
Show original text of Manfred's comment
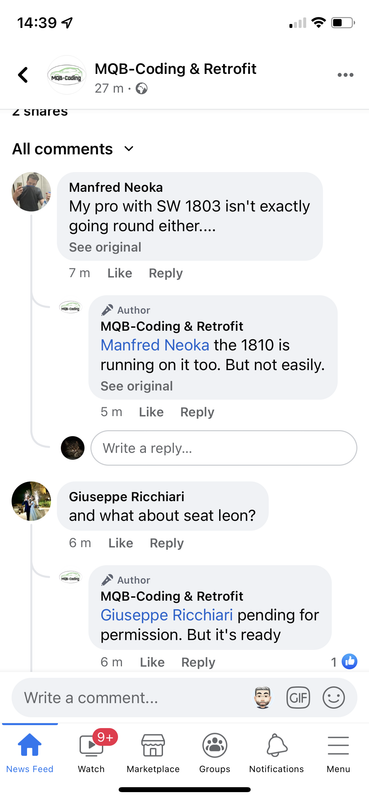105,247
